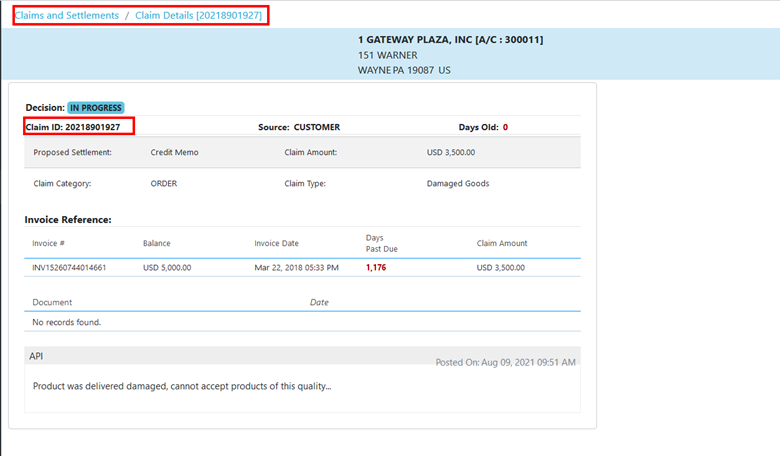Click No records found. message
The width and height of the screenshot is (780, 456).
click(x=67, y=322)
